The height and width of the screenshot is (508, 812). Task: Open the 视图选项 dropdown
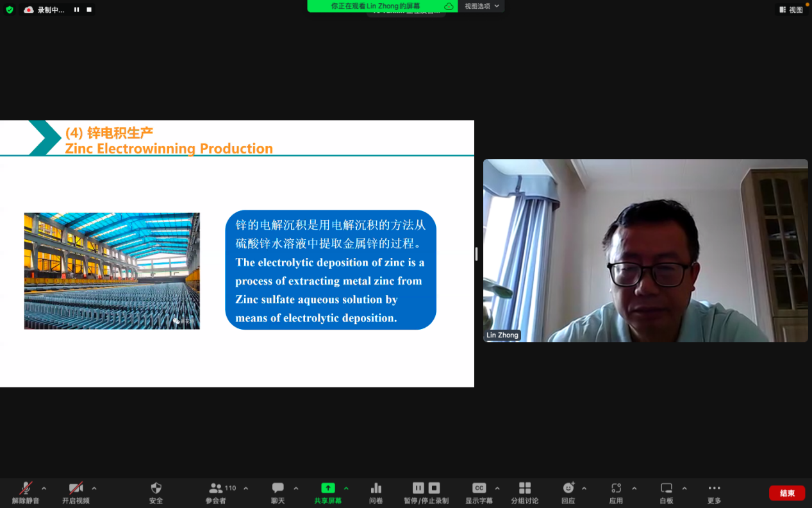point(482,6)
